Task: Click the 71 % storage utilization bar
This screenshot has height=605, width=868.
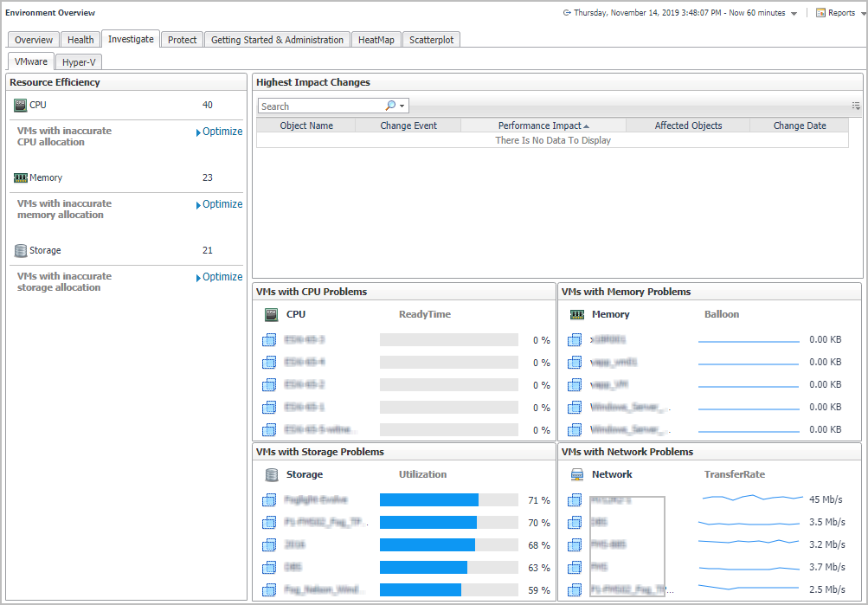Action: pos(429,500)
